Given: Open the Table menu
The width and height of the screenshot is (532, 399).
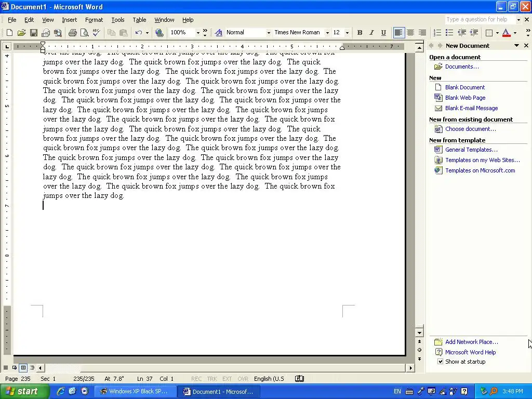Looking at the screenshot, I should coord(139,20).
